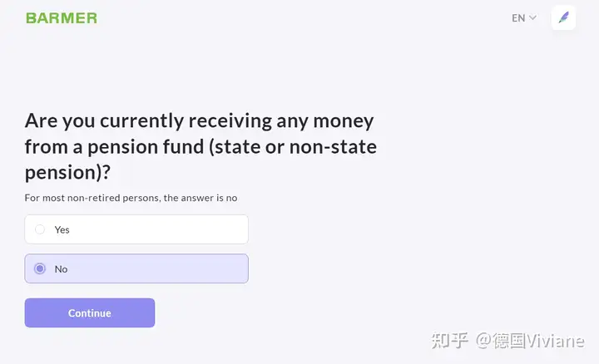Image resolution: width=599 pixels, height=364 pixels.
Task: Expand the chevron next to EN
Action: coord(533,17)
